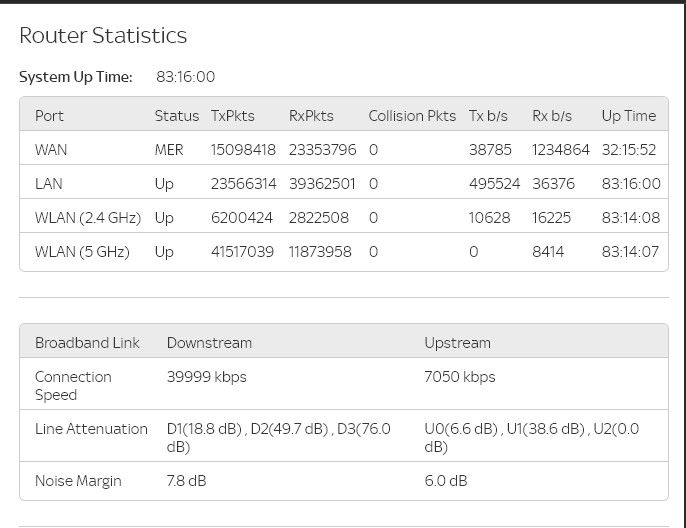Click downstream connection speed 39999 kbps

point(206,377)
